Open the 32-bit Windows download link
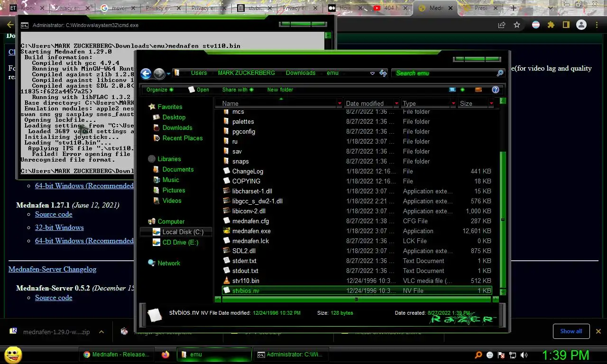The width and height of the screenshot is (607, 364). pyautogui.click(x=59, y=227)
